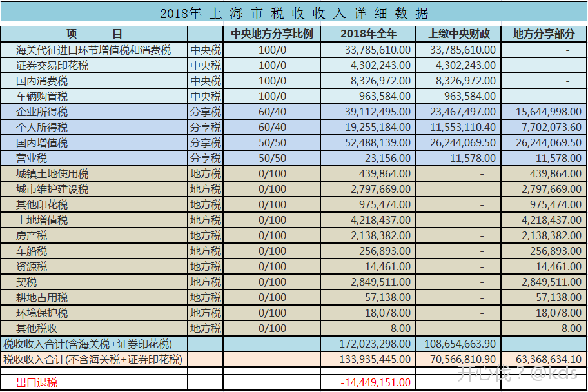Screen dimensions: 588x392
Task: Click the value 23,156.00
Action: tap(387, 159)
